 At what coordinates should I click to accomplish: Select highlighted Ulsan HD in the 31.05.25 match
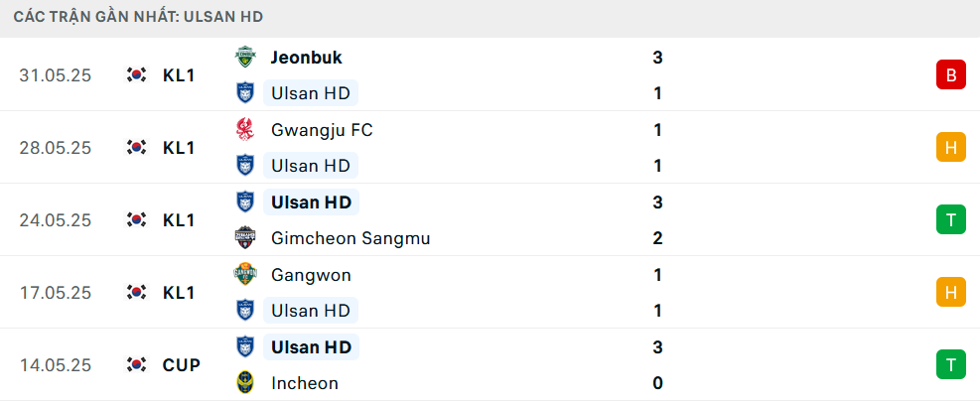pos(311,93)
